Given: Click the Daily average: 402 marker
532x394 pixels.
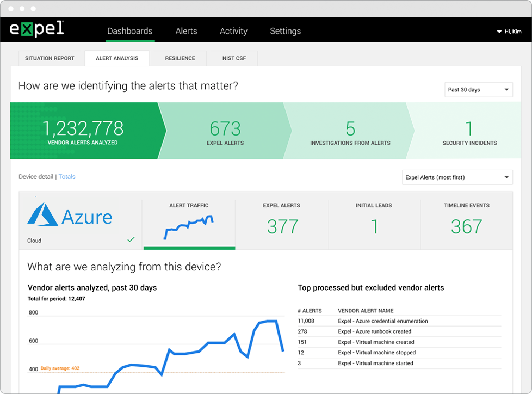Looking at the screenshot, I should coord(60,368).
